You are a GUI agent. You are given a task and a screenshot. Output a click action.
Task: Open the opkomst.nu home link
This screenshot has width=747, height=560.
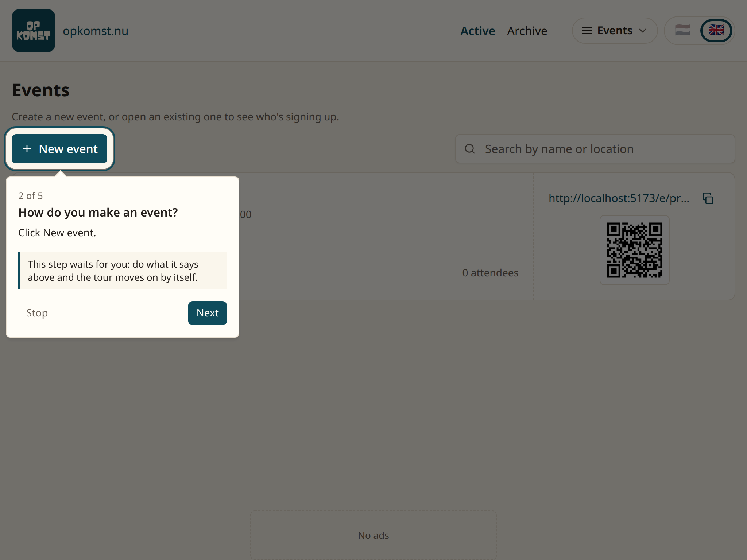tap(96, 31)
